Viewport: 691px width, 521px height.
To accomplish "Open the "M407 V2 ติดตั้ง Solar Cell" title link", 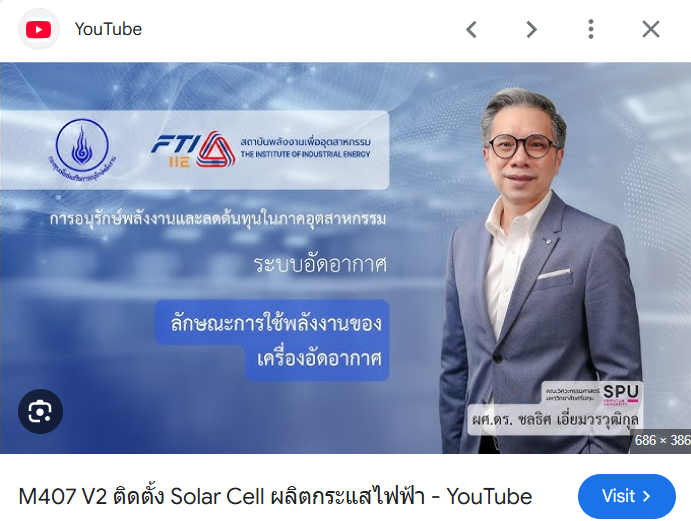I will pos(275,496).
